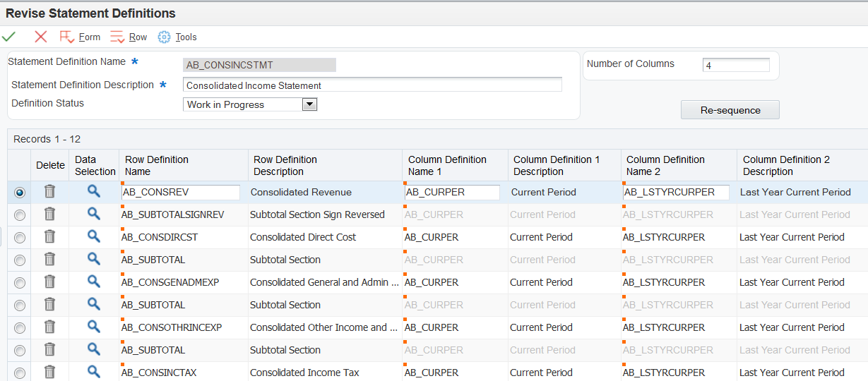Edit the Statement Definition Description field

pos(372,85)
